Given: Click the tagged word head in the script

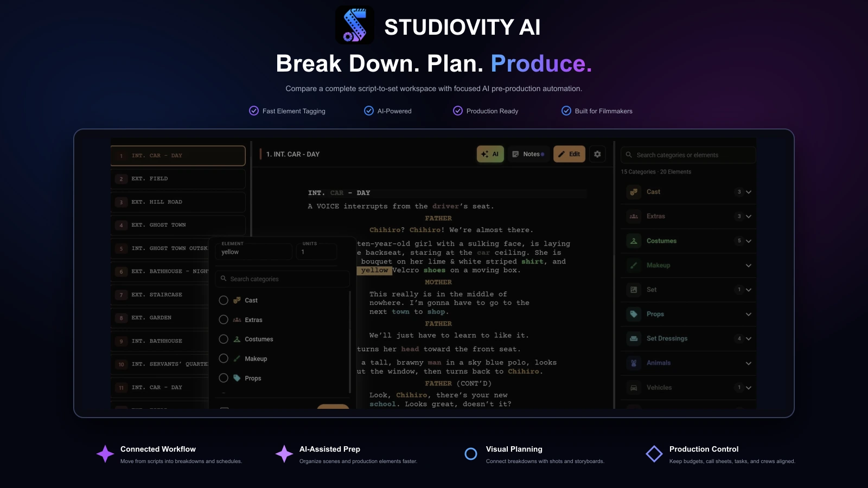Looking at the screenshot, I should coord(410,349).
